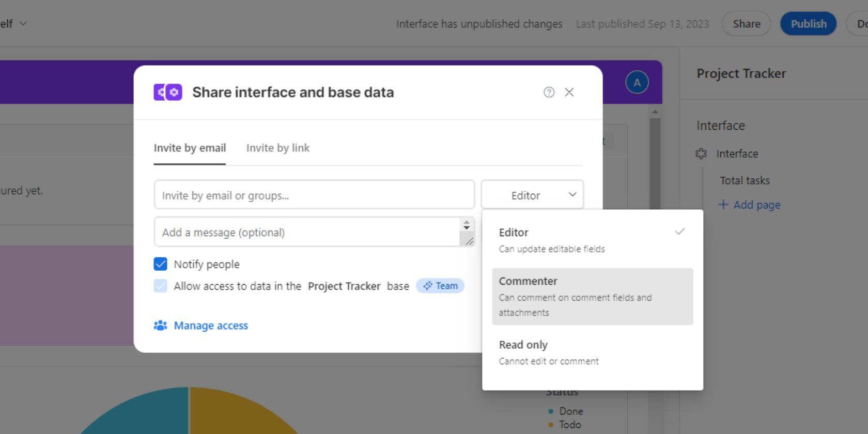Open the Manage access link
The image size is (868, 434).
(x=211, y=326)
